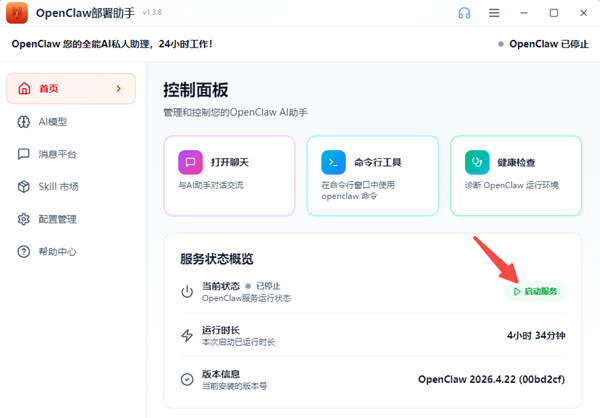Click the OpenClaw app logo icon
The height and width of the screenshot is (418, 600).
click(17, 13)
